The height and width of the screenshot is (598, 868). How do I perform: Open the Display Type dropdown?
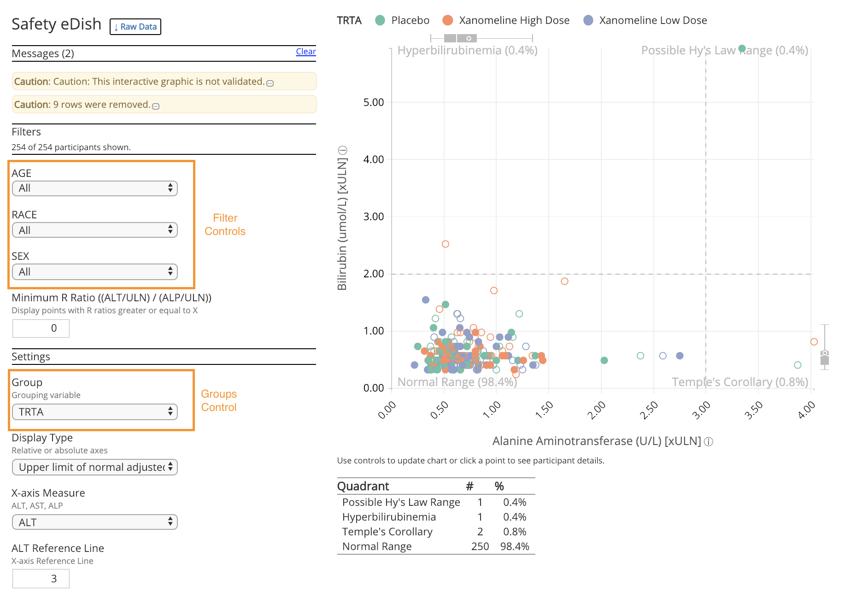click(94, 467)
